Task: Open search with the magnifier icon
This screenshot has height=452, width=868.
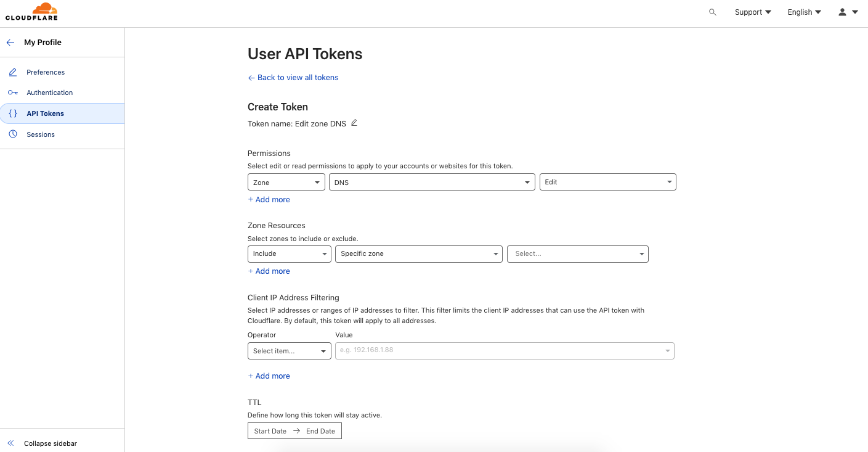Action: tap(713, 12)
